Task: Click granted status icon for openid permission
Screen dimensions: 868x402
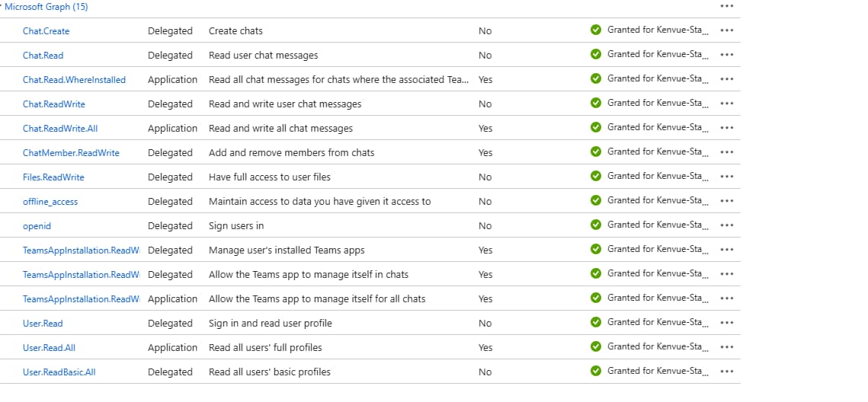Action: pos(596,225)
